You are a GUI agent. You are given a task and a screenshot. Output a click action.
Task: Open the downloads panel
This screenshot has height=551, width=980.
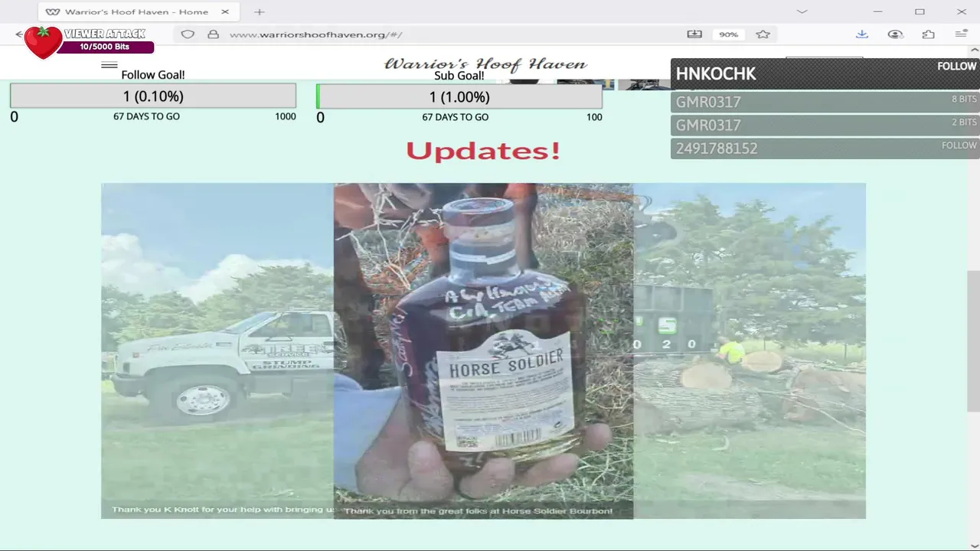tap(862, 34)
